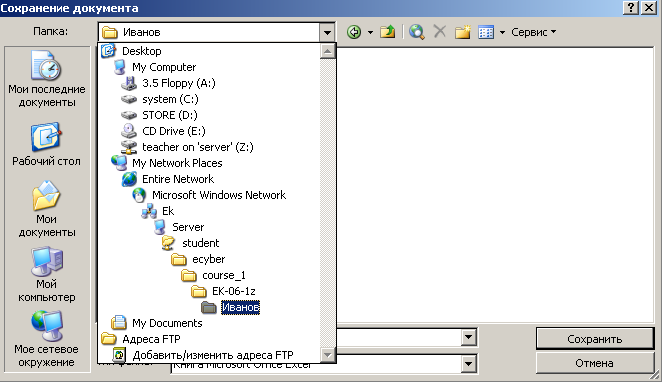
Task: Click the Search the Web icon
Action: tap(417, 32)
